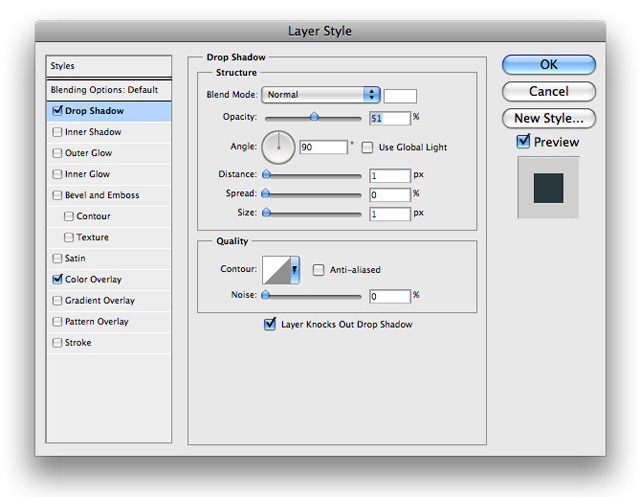Image resolution: width=640 pixels, height=497 pixels.
Task: Enable the Stroke checkbox
Action: coord(57,343)
